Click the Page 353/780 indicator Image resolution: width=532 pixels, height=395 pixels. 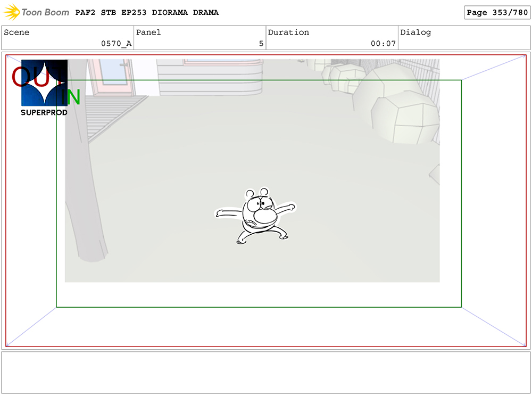click(497, 13)
